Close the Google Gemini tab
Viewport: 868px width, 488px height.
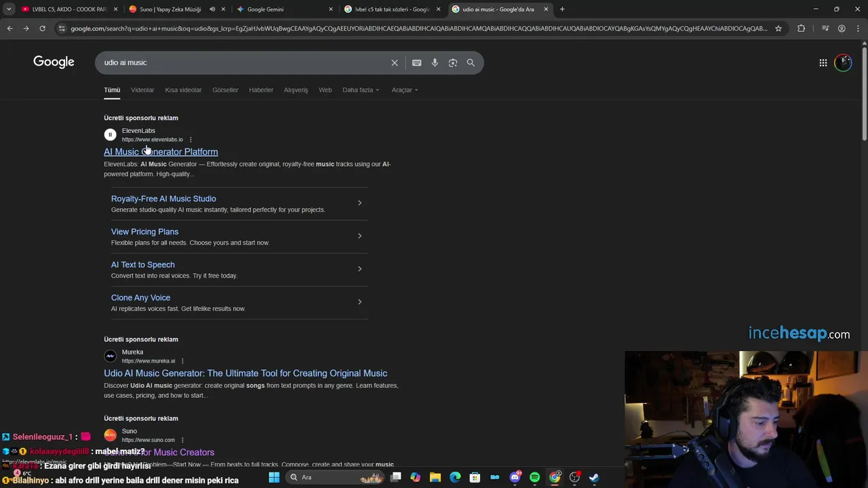(331, 9)
